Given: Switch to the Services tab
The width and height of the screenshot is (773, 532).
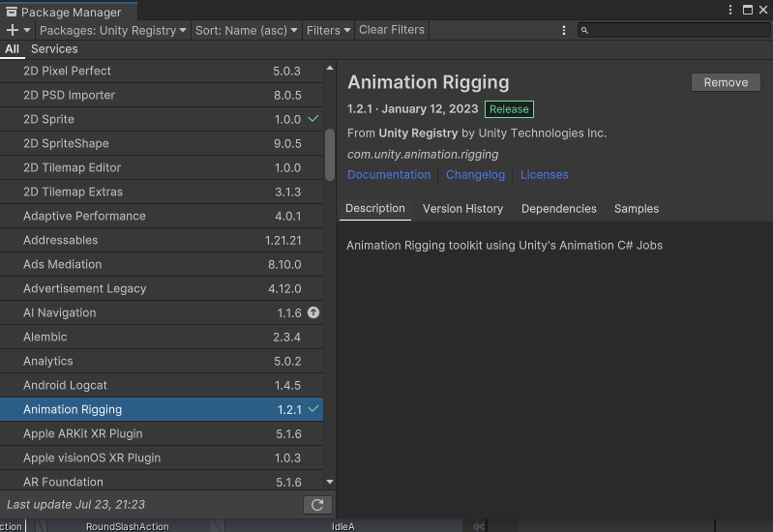Looking at the screenshot, I should 54,48.
